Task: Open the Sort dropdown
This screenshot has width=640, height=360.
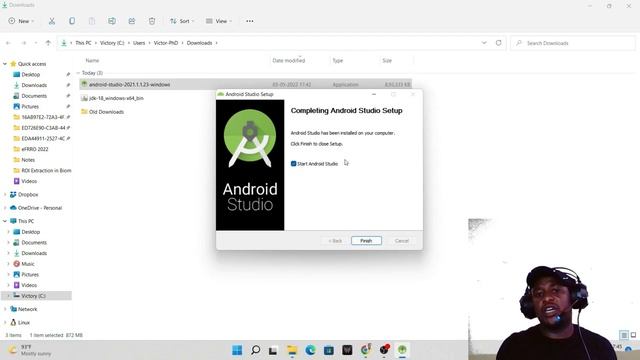Action: (x=182, y=21)
